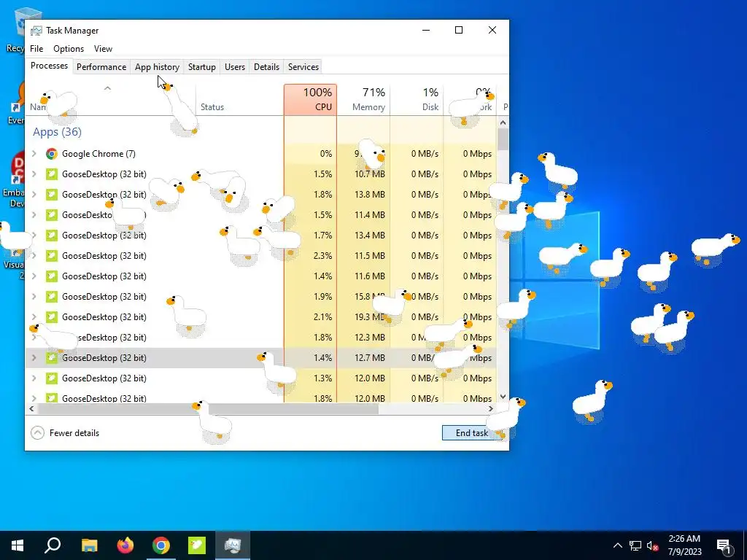The height and width of the screenshot is (560, 747).
Task: Launch Firefox from the taskbar
Action: [x=125, y=545]
